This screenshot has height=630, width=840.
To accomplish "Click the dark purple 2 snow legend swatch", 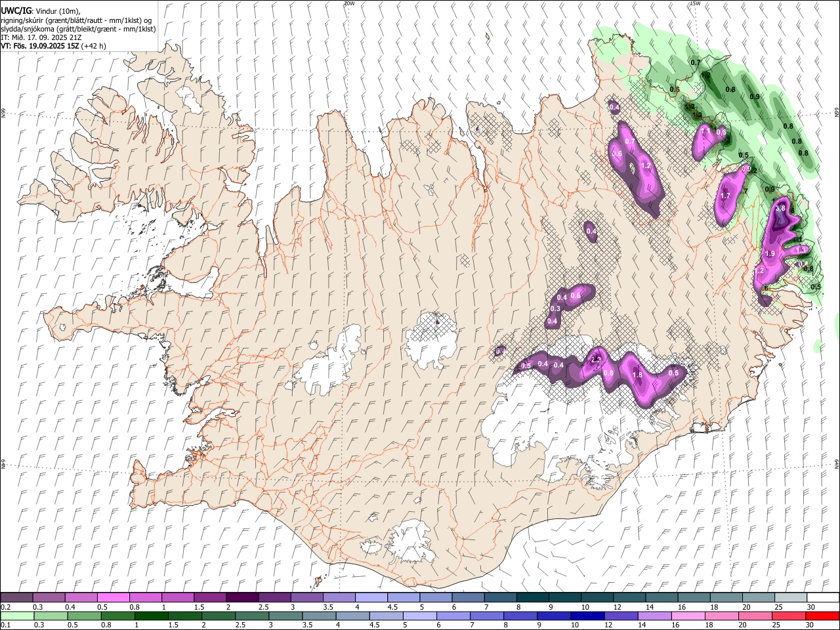I will point(242,597).
